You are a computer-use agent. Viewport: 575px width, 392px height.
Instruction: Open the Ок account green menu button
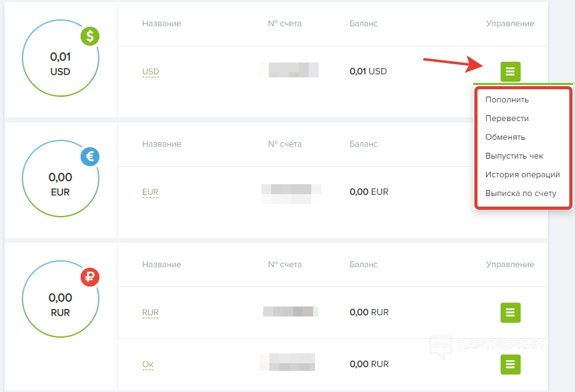click(x=511, y=364)
